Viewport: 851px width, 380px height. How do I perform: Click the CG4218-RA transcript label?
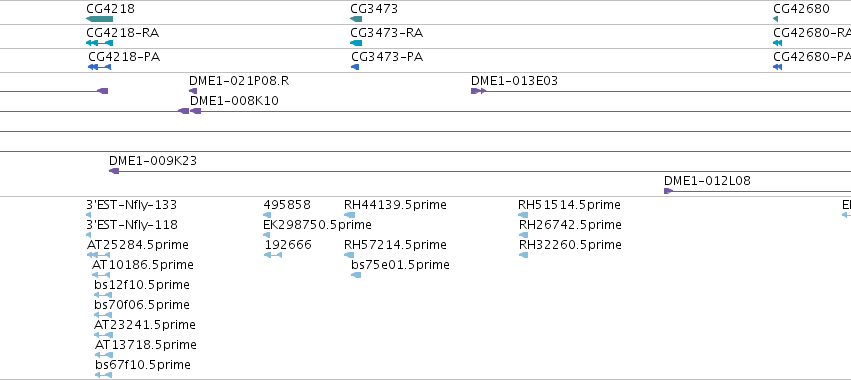[x=122, y=33]
